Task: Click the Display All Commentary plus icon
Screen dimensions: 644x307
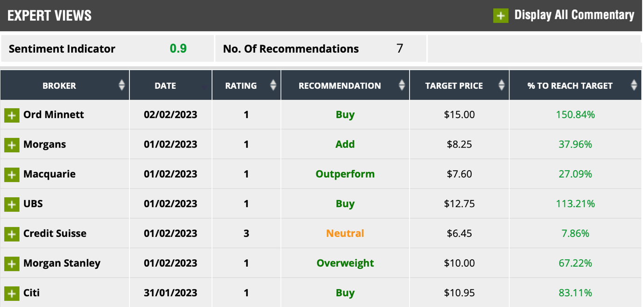Action: [501, 15]
